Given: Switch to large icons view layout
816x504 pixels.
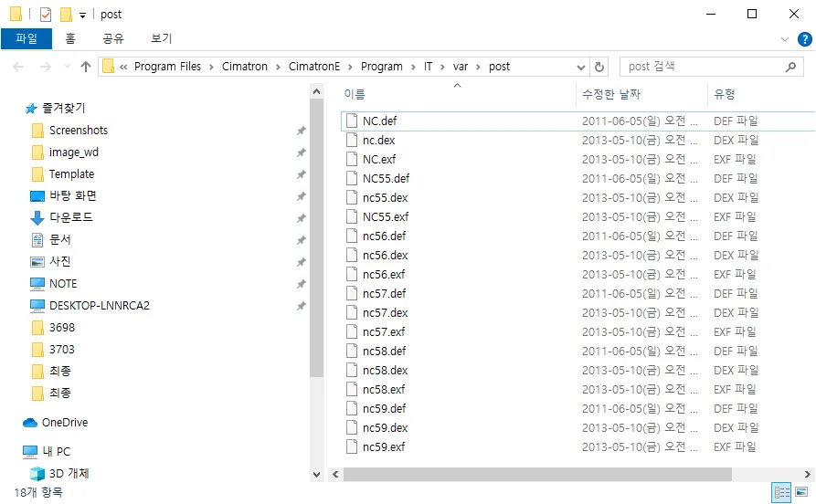Looking at the screenshot, I should coord(802,492).
